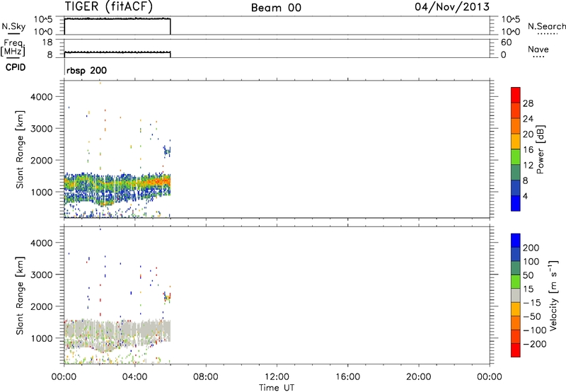Screen dimensions: 566x392
Task: Click the frequency trace in Freq. panel
Action: pyautogui.click(x=117, y=52)
